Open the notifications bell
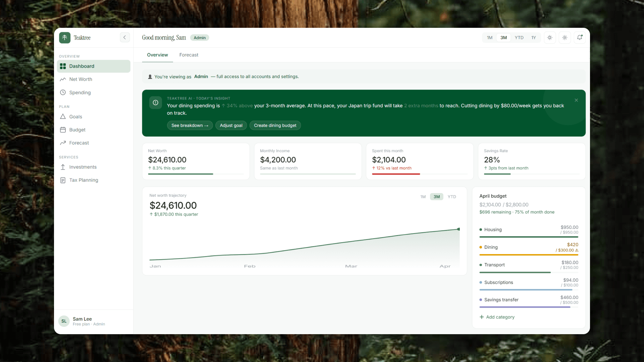The height and width of the screenshot is (362, 644). (x=580, y=38)
